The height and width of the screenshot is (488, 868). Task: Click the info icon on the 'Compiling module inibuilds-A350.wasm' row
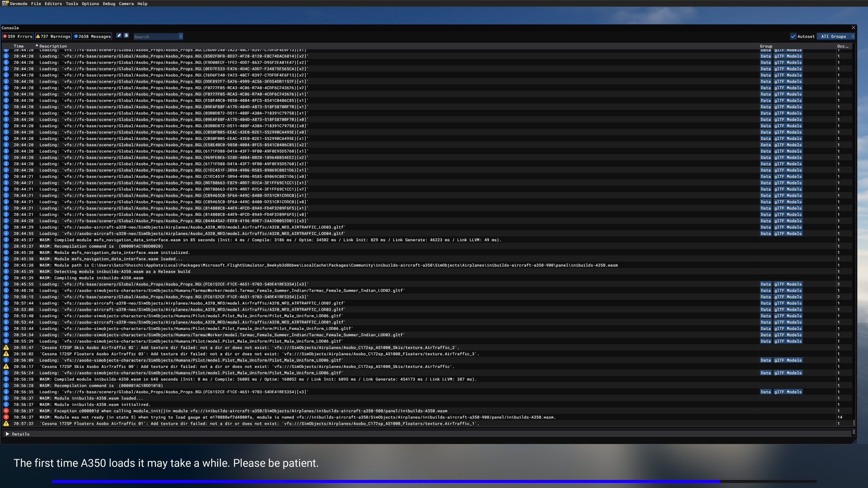pyautogui.click(x=6, y=278)
